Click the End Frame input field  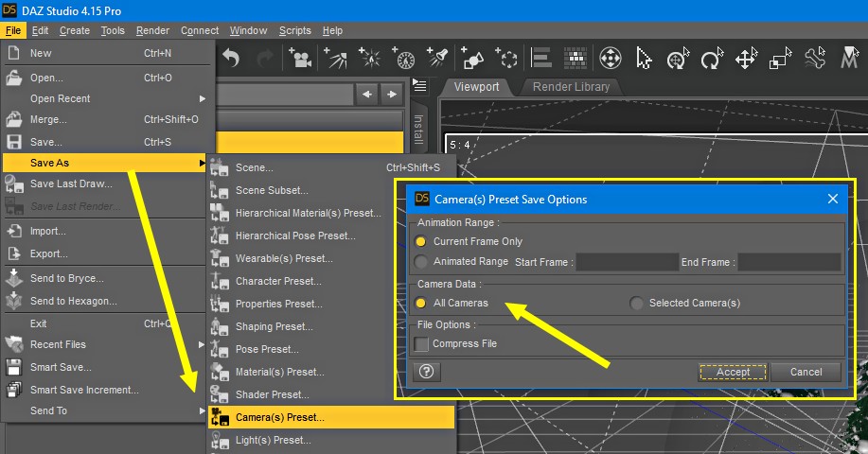click(789, 262)
